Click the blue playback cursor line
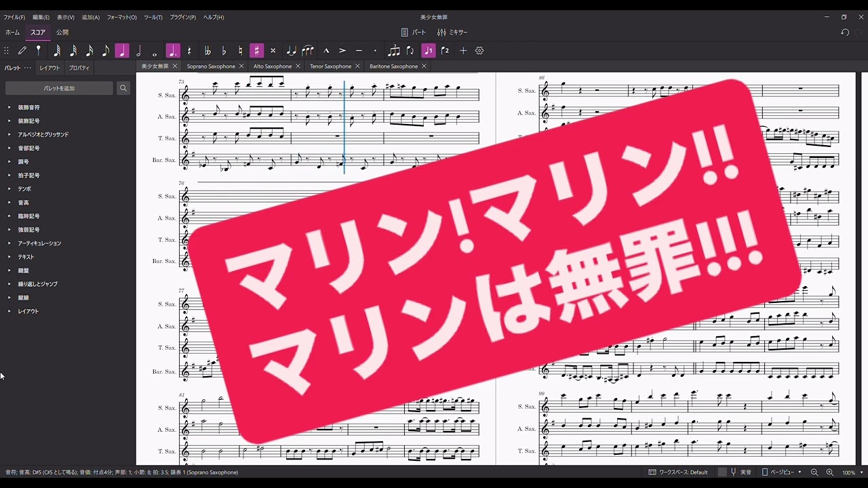 (344, 127)
